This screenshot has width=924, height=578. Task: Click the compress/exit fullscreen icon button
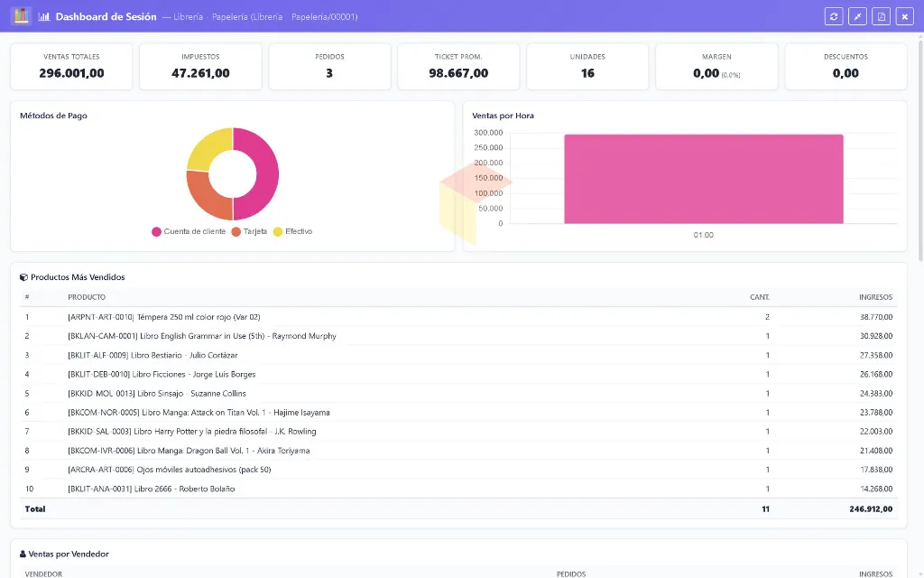click(857, 16)
